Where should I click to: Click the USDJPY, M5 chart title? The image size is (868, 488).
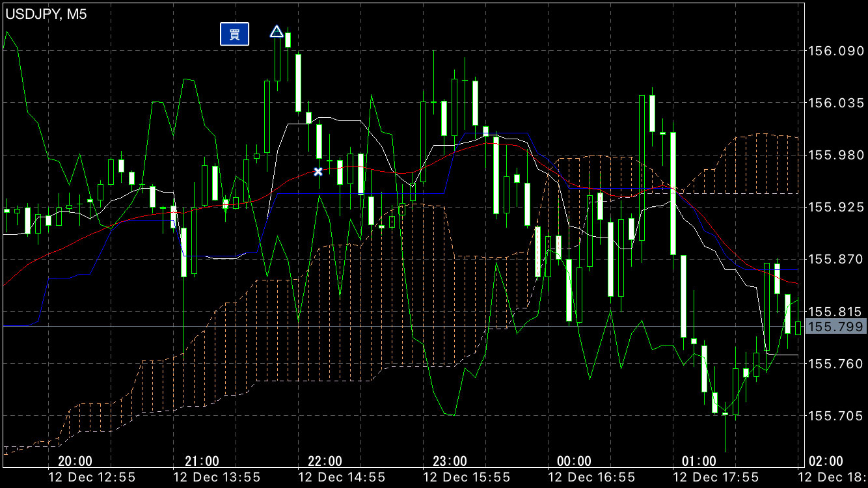click(x=46, y=14)
